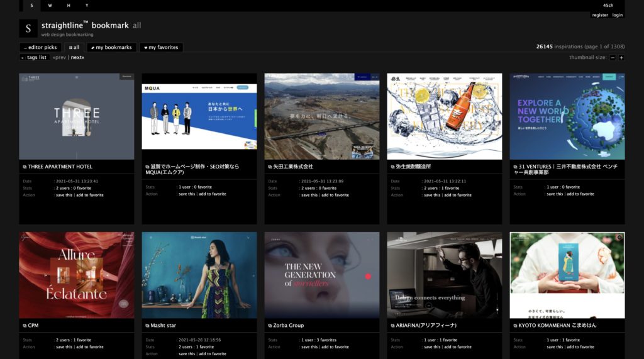Click the 弥生焼酎醸造所 title link

pyautogui.click(x=413, y=167)
